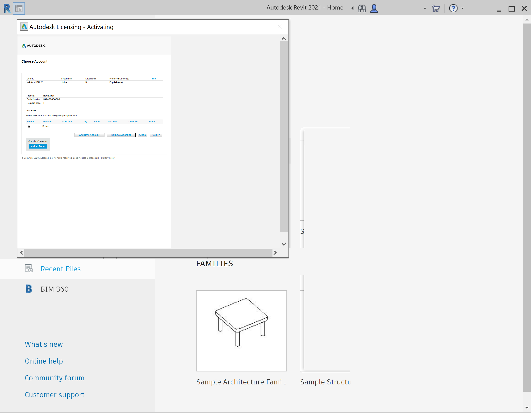Open the What's new link
This screenshot has width=532, height=413.
click(x=44, y=344)
